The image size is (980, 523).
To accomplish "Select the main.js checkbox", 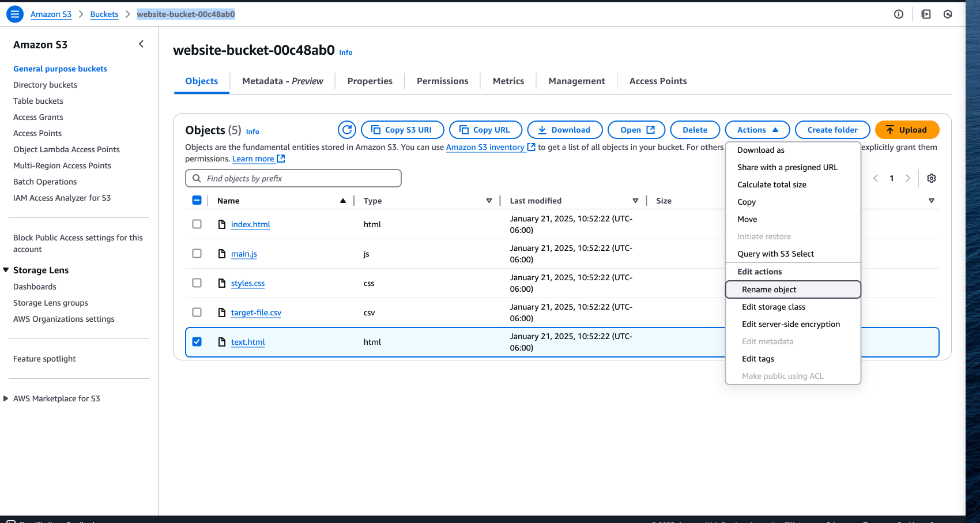I will coord(197,253).
